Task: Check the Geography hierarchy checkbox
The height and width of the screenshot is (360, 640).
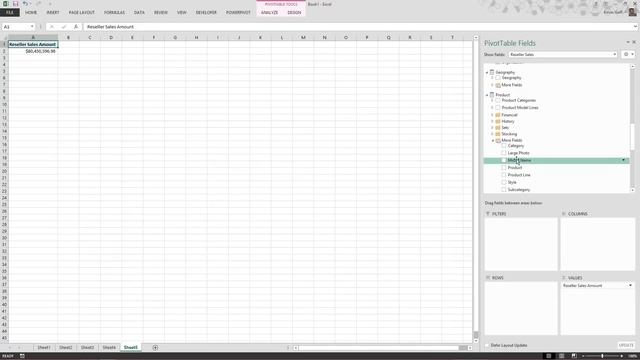Action: pos(498,78)
